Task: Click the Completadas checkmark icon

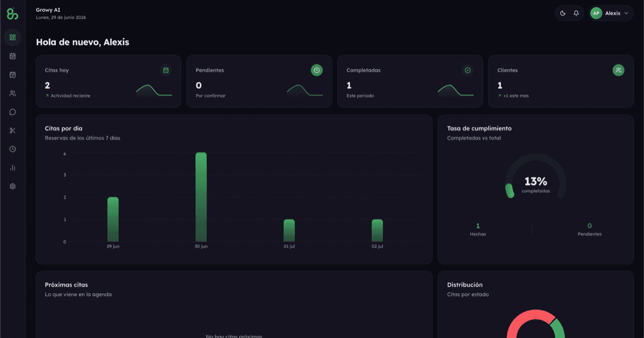Action: coord(468,70)
